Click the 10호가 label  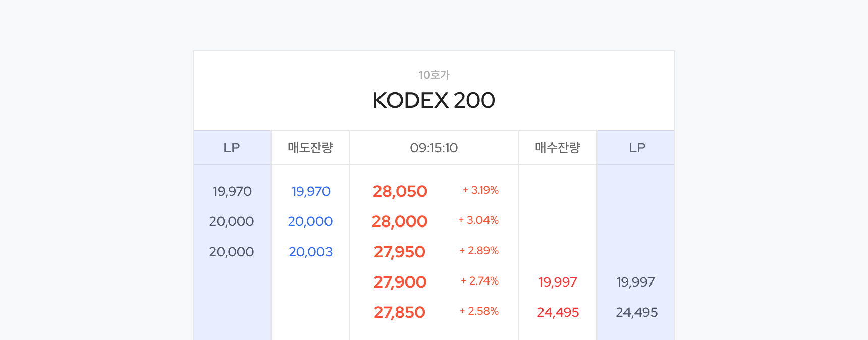tap(433, 75)
